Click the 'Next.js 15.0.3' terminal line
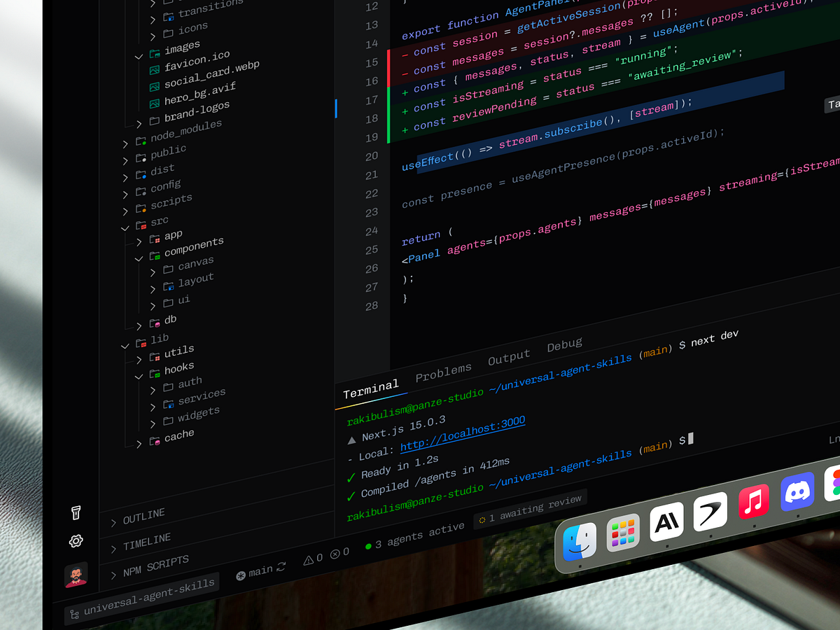This screenshot has width=840, height=630. tap(396, 430)
